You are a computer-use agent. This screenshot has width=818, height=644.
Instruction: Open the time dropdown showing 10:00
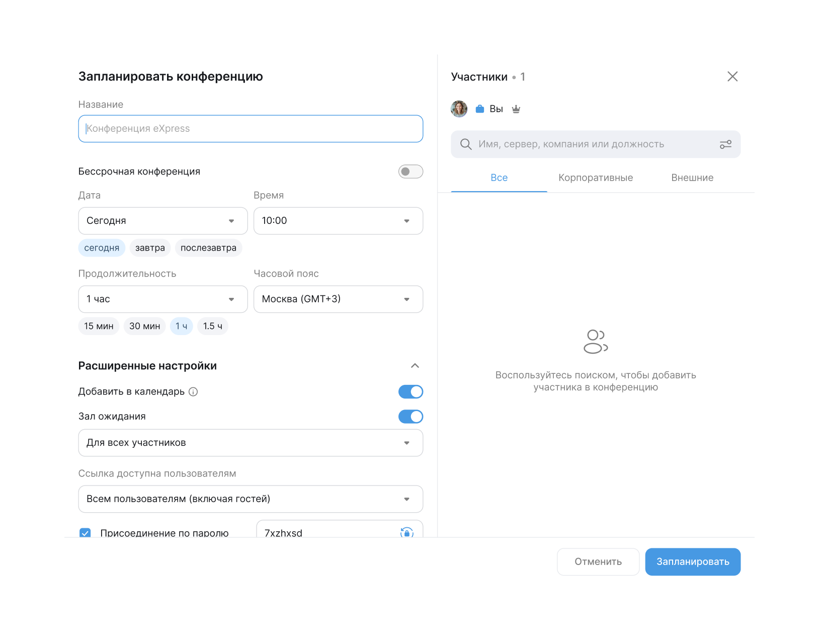(x=338, y=221)
